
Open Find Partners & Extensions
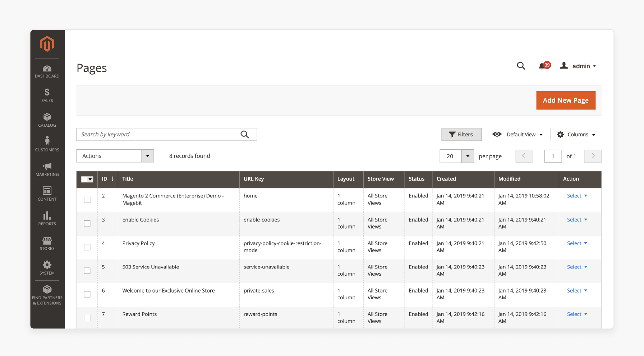click(x=47, y=295)
